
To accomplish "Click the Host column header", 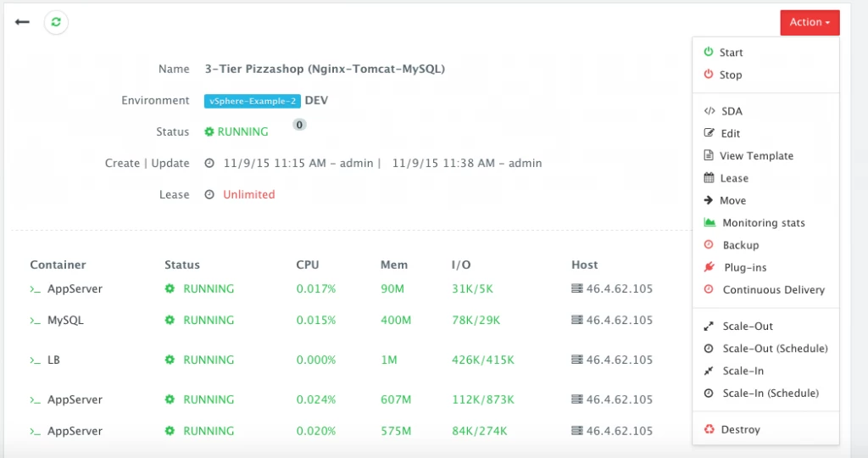I will point(585,265).
